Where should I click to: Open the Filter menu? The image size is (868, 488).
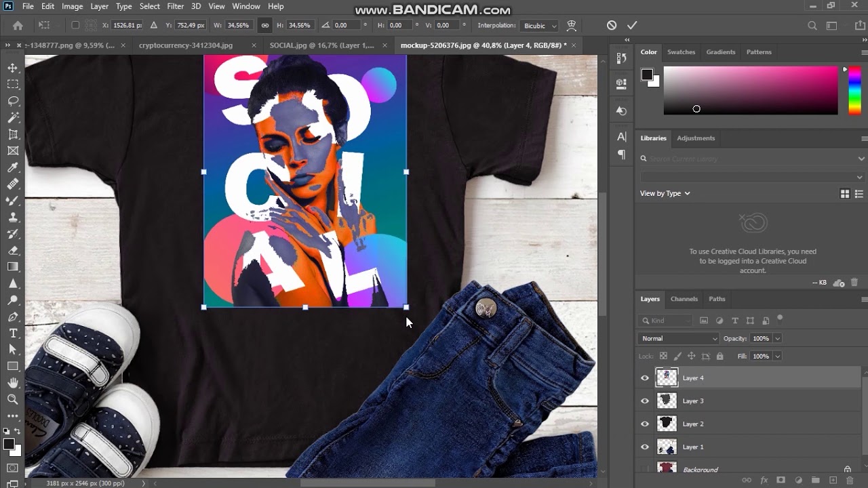(176, 6)
